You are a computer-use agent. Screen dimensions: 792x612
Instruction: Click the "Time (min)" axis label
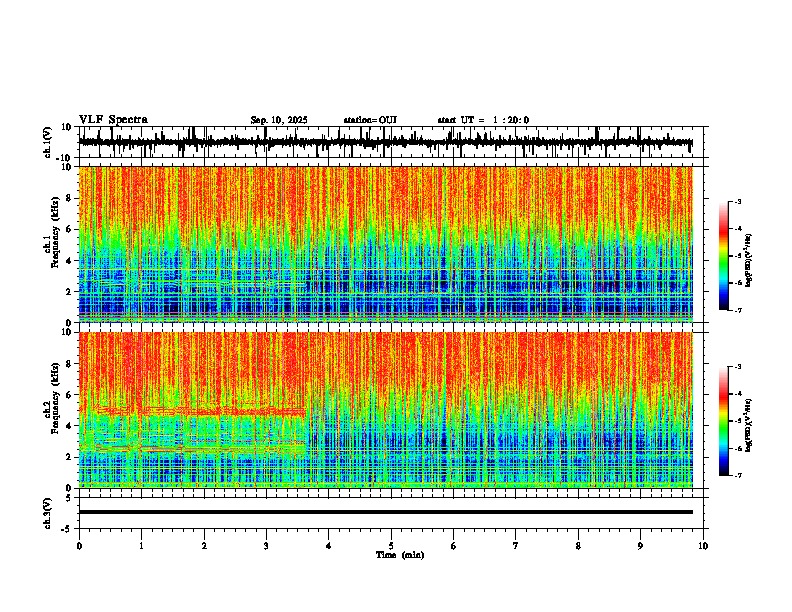coord(400,555)
